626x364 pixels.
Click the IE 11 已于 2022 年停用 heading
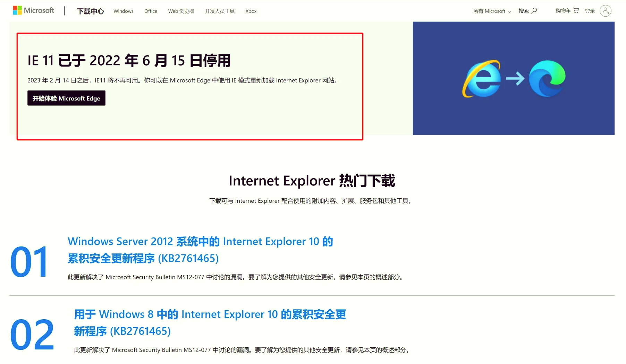(129, 60)
